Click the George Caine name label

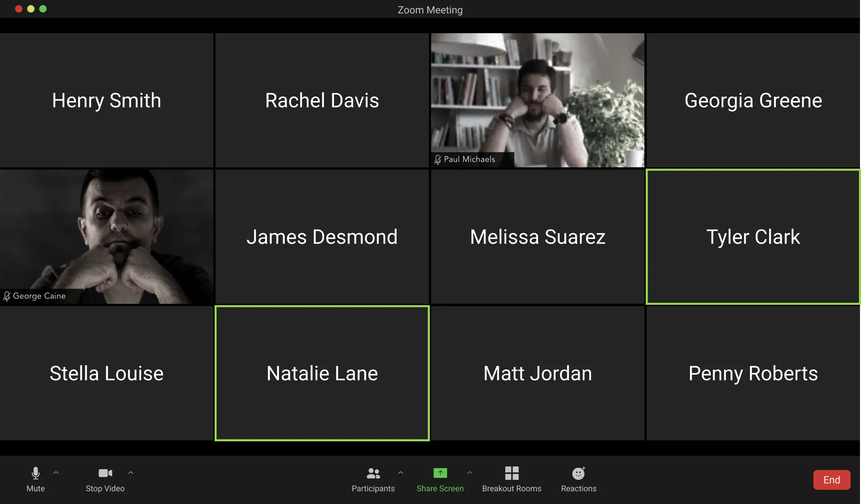pyautogui.click(x=39, y=296)
